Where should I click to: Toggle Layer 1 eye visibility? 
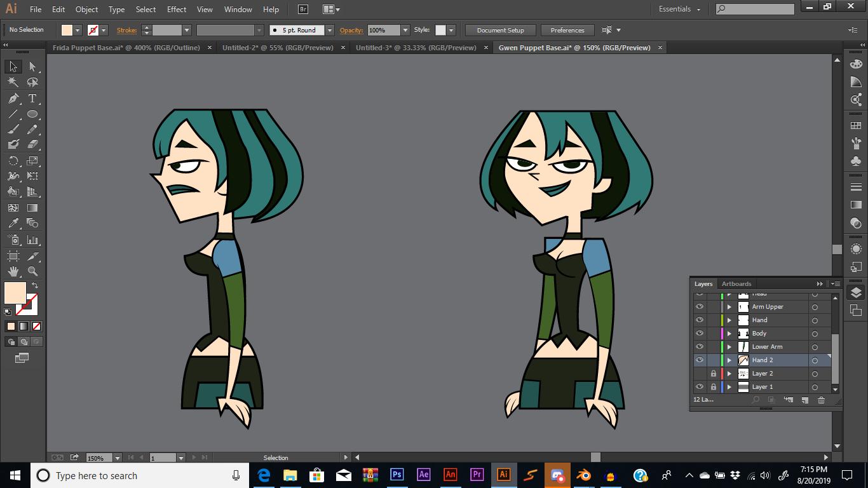coord(700,387)
